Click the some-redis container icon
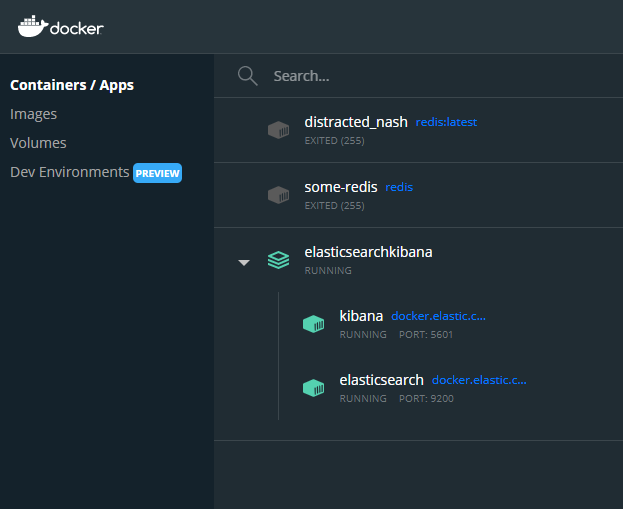623x509 pixels. click(279, 195)
